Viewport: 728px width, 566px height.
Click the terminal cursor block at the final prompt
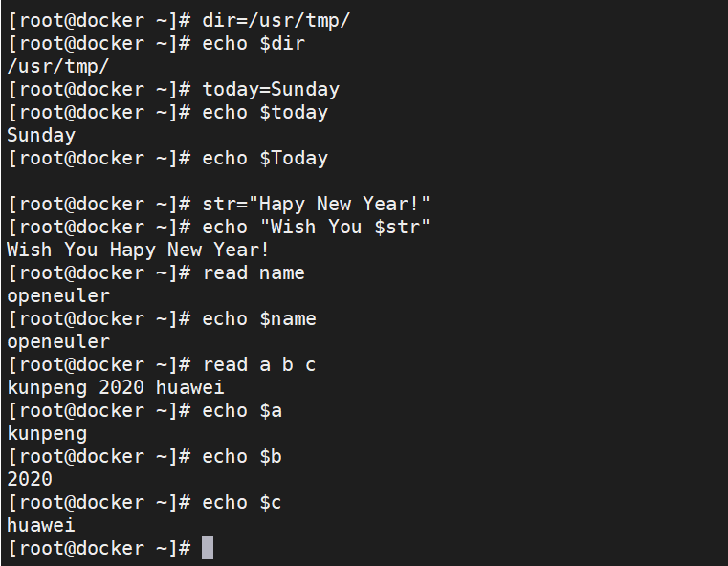(x=208, y=549)
